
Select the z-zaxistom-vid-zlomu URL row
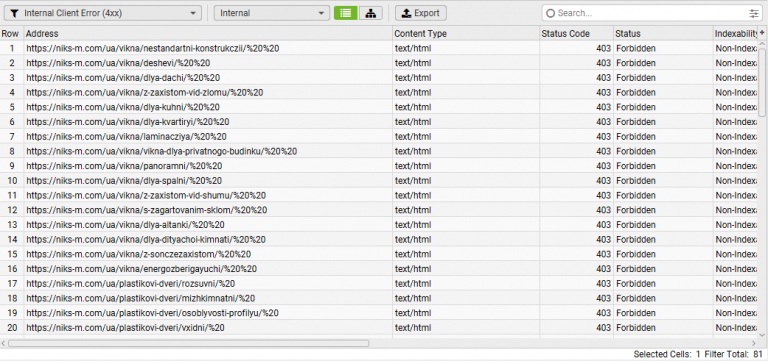[x=144, y=93]
